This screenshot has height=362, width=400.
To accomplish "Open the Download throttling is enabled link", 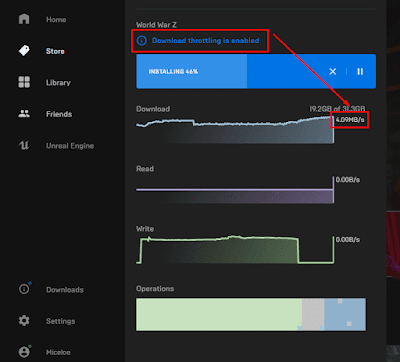I will 205,41.
